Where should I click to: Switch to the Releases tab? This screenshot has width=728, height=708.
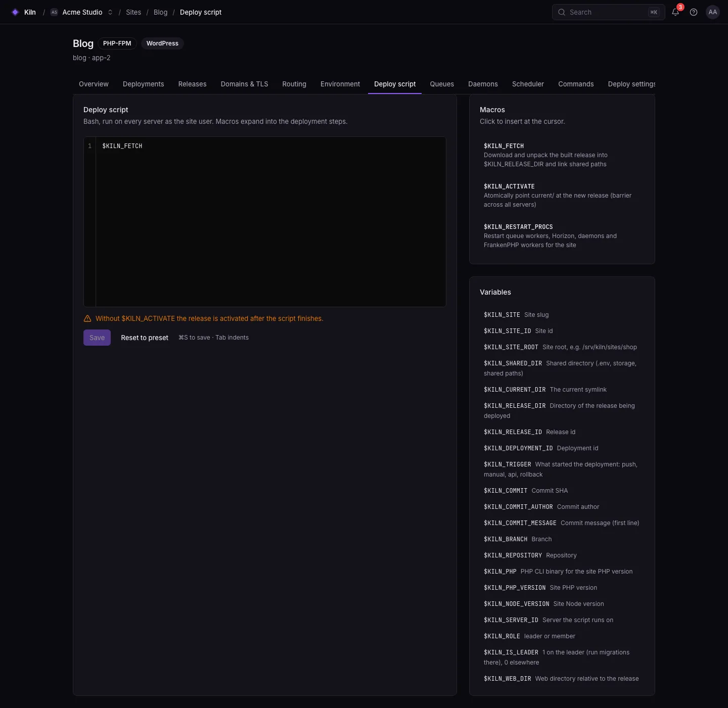[x=193, y=84]
